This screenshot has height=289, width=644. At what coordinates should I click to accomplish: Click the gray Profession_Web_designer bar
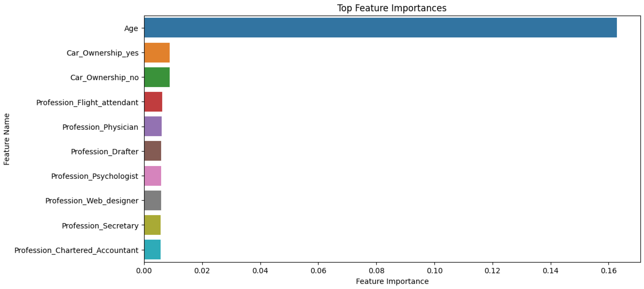153,200
